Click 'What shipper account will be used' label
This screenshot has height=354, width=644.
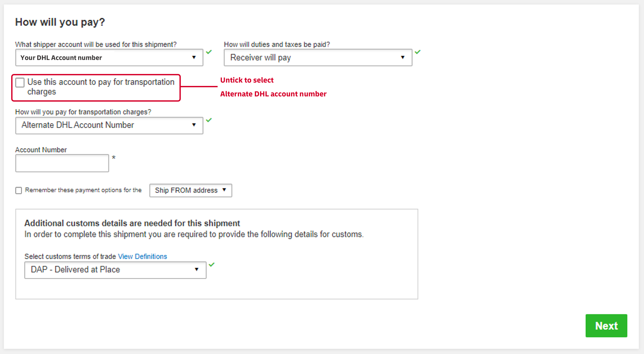click(x=96, y=44)
